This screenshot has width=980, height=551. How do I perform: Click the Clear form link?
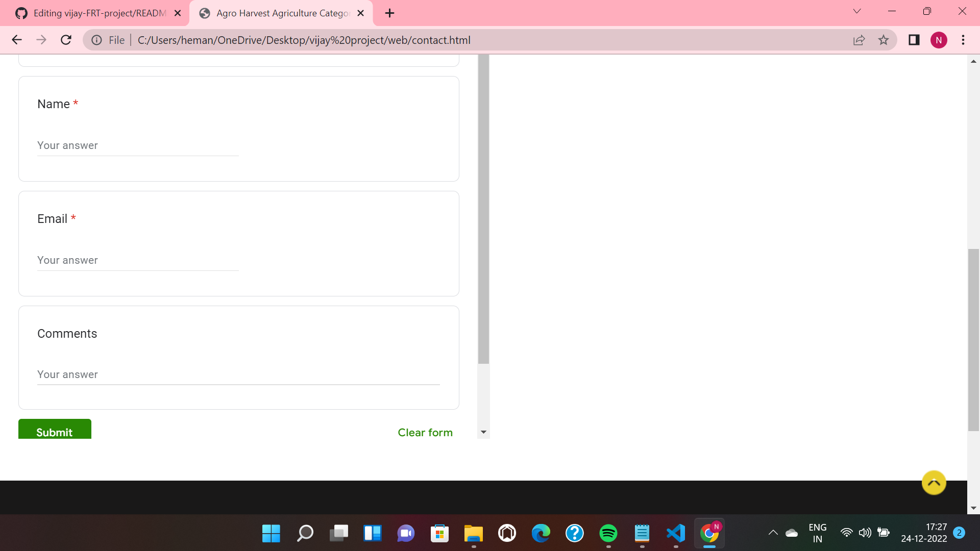pos(425,432)
